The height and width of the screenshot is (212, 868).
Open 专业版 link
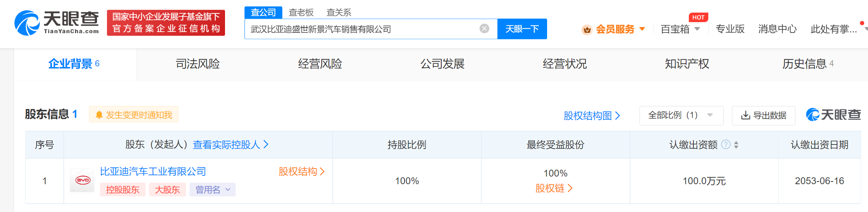pos(730,29)
